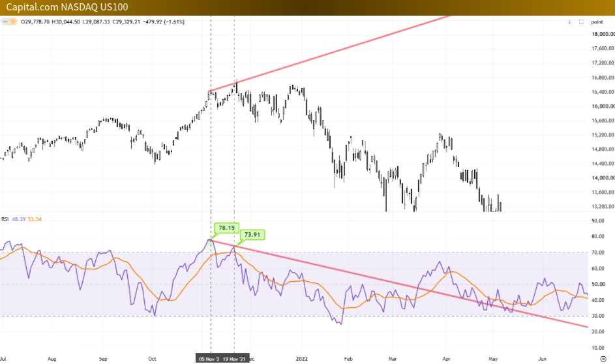Click the 78.15 RSI callout label
This screenshot has width=615, height=364.
[x=227, y=228]
